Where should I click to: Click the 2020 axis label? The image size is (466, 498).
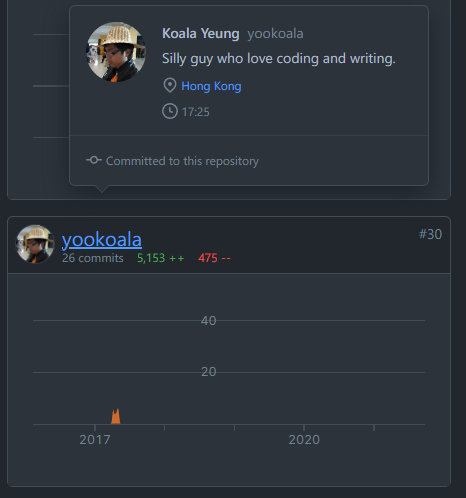point(304,440)
